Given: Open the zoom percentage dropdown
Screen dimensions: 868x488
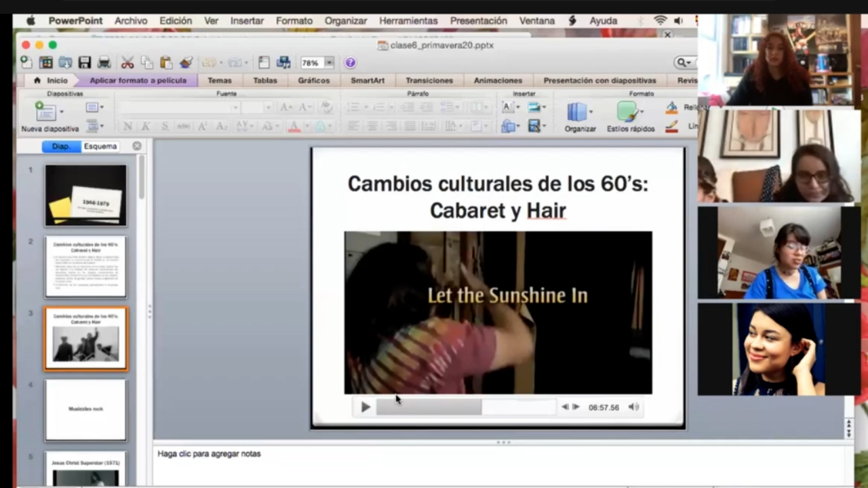Looking at the screenshot, I should coord(330,62).
